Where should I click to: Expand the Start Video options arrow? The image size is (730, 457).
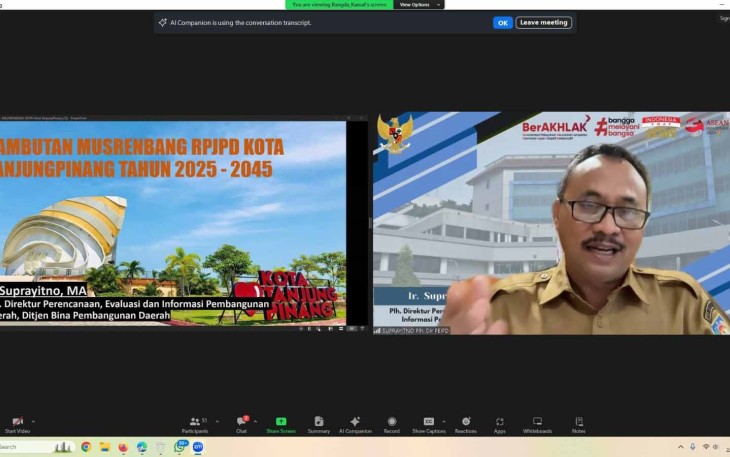tap(33, 422)
